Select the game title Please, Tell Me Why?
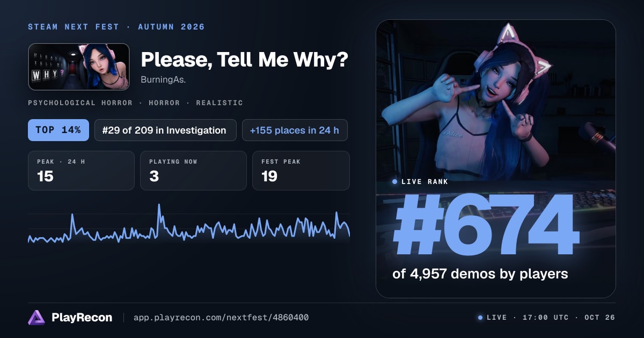Screen dimensions: 644x338 click(244, 60)
